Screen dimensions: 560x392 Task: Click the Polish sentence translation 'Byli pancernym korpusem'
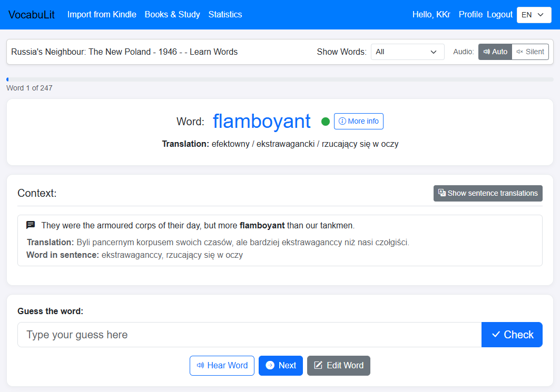point(218,243)
